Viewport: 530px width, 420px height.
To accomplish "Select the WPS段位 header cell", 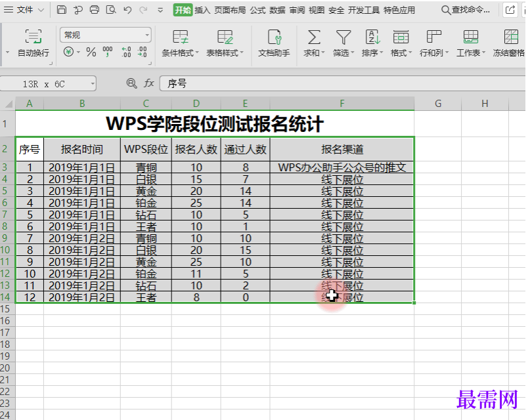I will tap(146, 149).
